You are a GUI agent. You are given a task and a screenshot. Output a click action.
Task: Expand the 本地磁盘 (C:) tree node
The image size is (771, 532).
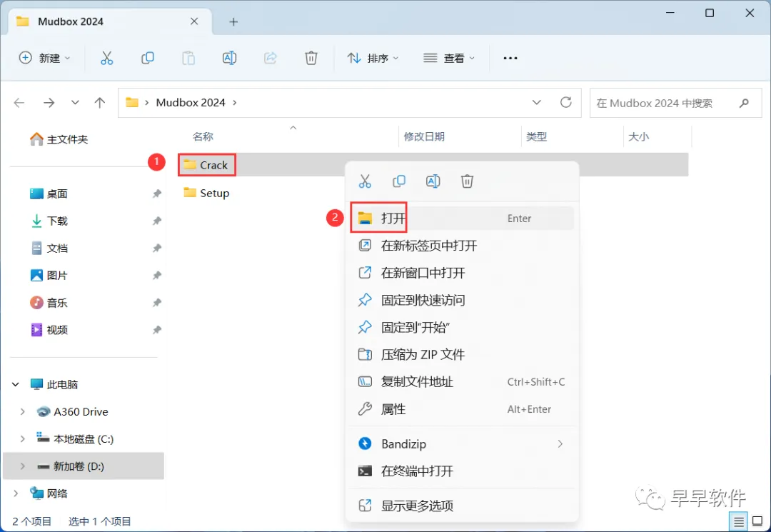(x=22, y=438)
